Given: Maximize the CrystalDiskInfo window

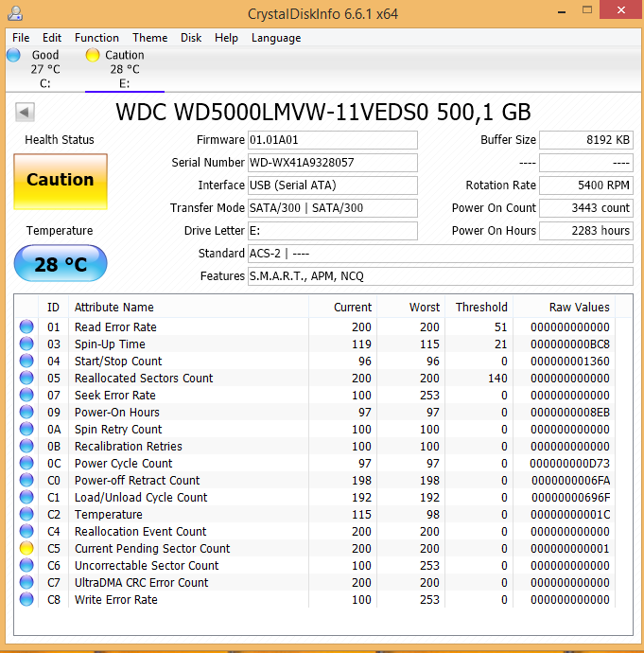Looking at the screenshot, I should click(x=587, y=10).
